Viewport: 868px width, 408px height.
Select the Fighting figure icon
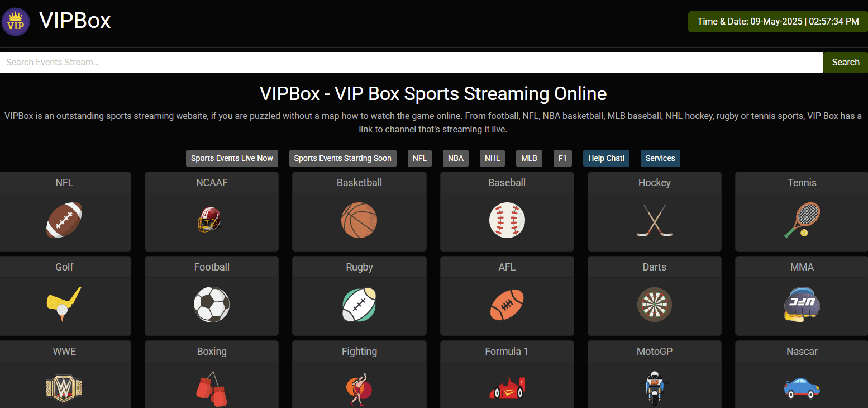359,389
